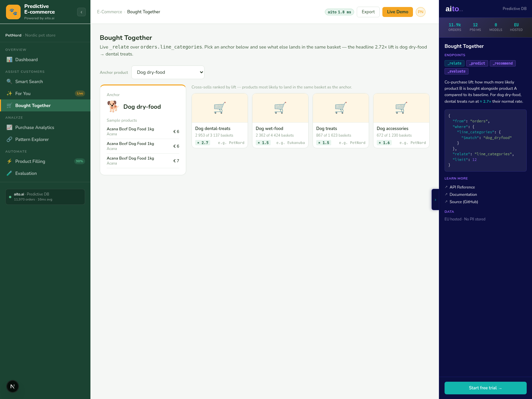The image size is (532, 399).
Task: Collapse the sidebar with the chevron button
Action: (81, 12)
